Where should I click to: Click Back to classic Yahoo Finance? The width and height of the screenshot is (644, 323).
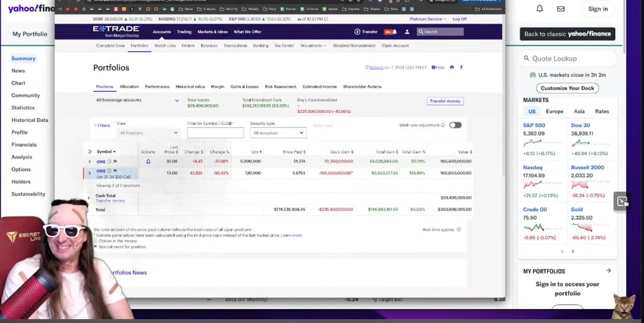(x=568, y=34)
